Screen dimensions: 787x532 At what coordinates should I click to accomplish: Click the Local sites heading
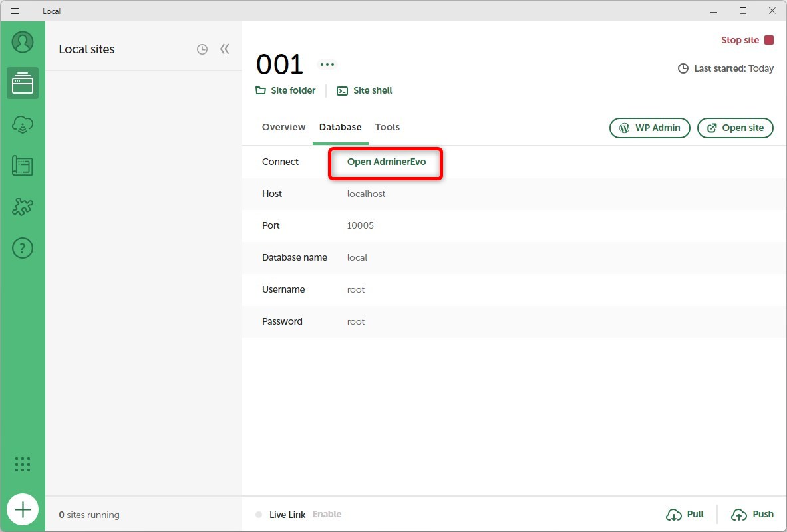coord(87,49)
